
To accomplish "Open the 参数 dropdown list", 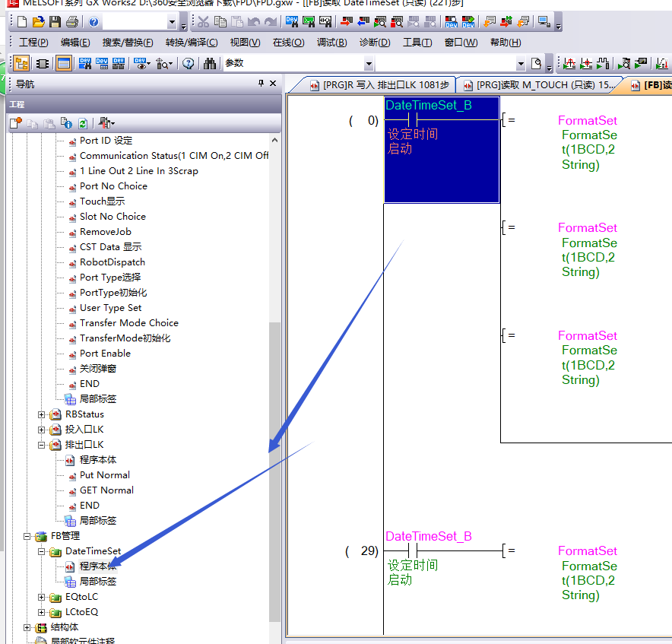I will (369, 64).
